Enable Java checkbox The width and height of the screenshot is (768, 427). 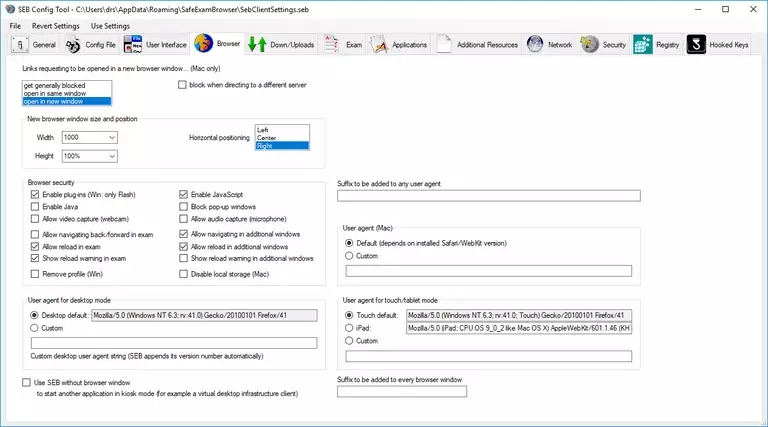[35, 207]
